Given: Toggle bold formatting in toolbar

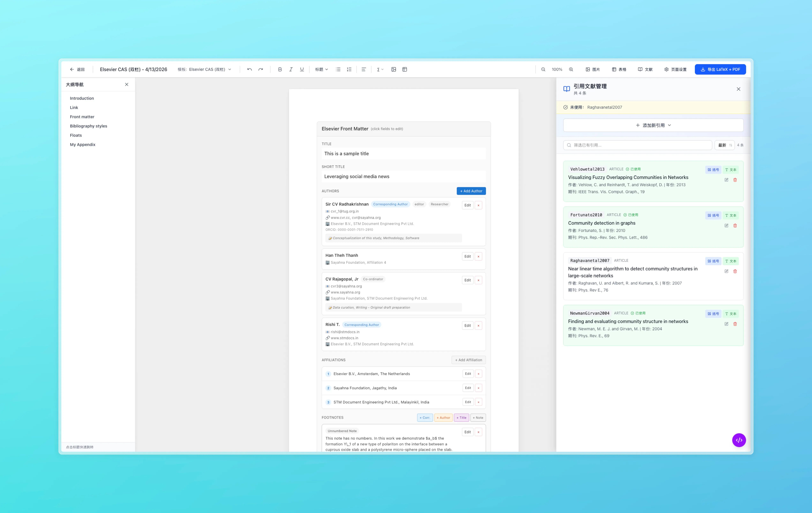Looking at the screenshot, I should [280, 69].
